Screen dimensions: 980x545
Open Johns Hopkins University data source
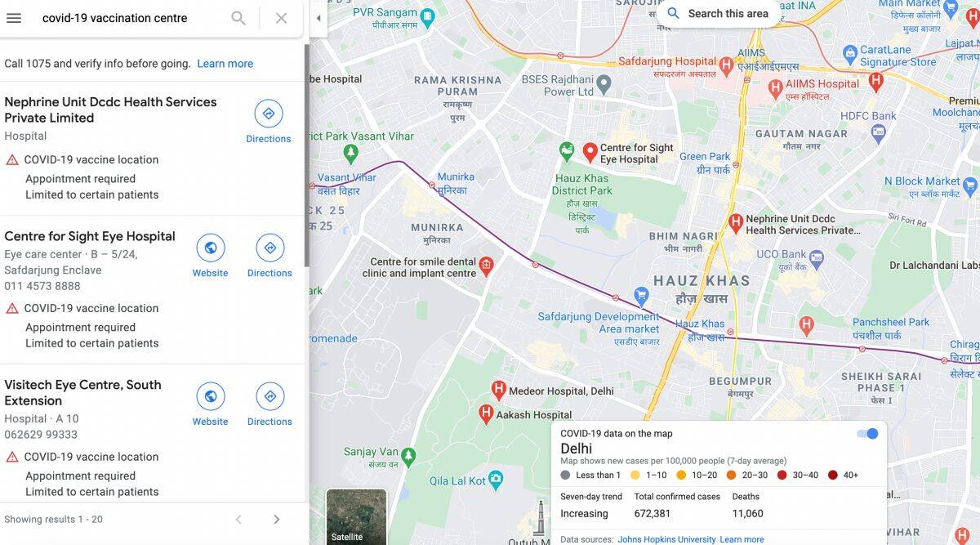pyautogui.click(x=666, y=539)
